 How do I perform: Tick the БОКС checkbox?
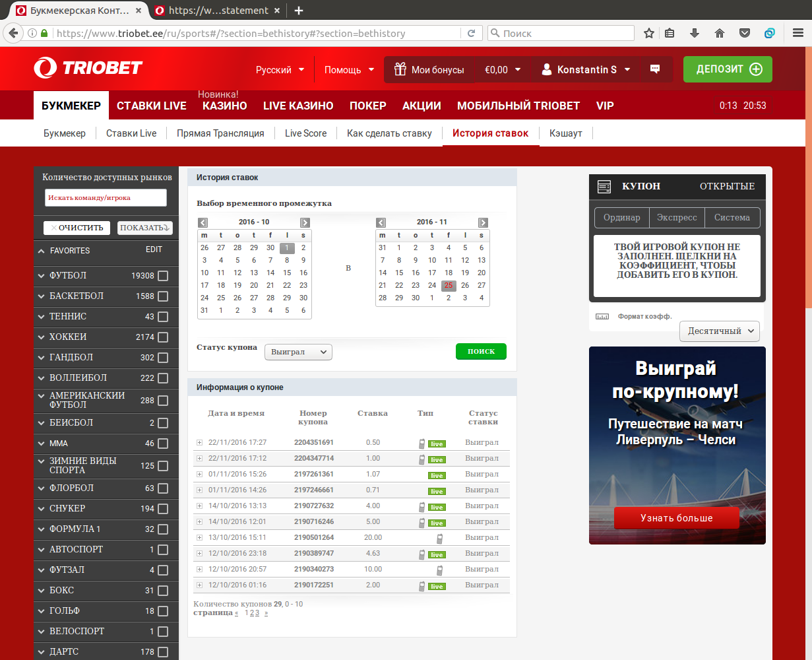coord(163,591)
